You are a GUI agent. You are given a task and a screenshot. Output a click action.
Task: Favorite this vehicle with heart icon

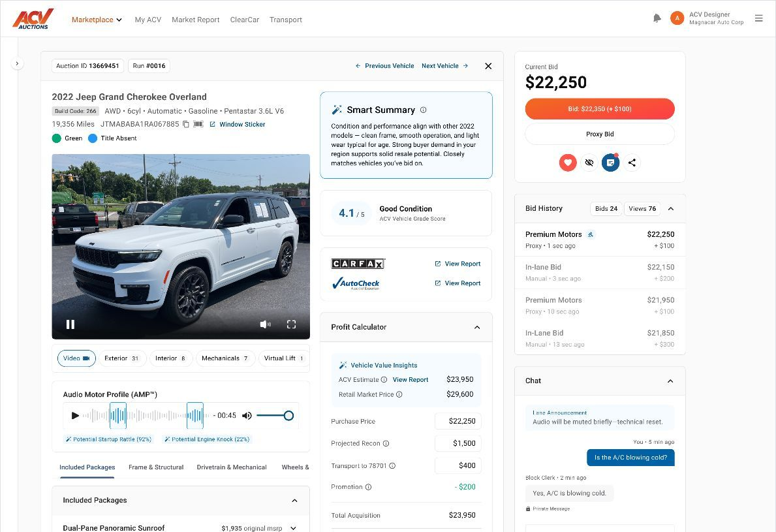click(568, 163)
